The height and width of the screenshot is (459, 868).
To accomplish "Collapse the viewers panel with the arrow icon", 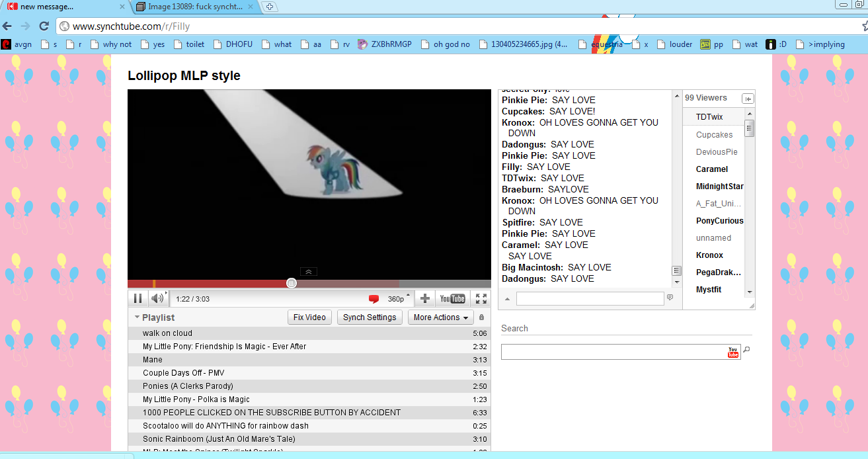I will [748, 99].
